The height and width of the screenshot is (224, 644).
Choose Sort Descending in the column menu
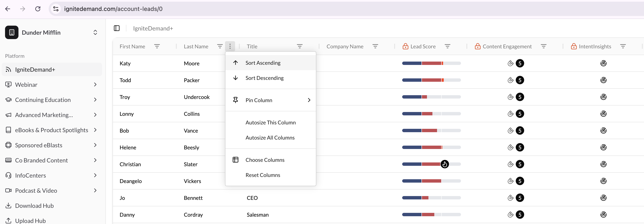pyautogui.click(x=264, y=78)
